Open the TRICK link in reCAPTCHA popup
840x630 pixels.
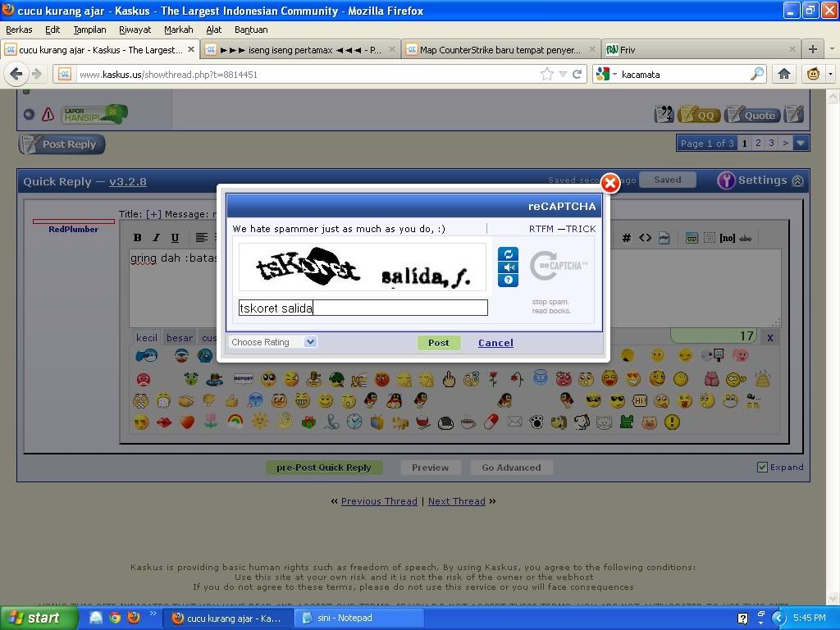click(581, 229)
